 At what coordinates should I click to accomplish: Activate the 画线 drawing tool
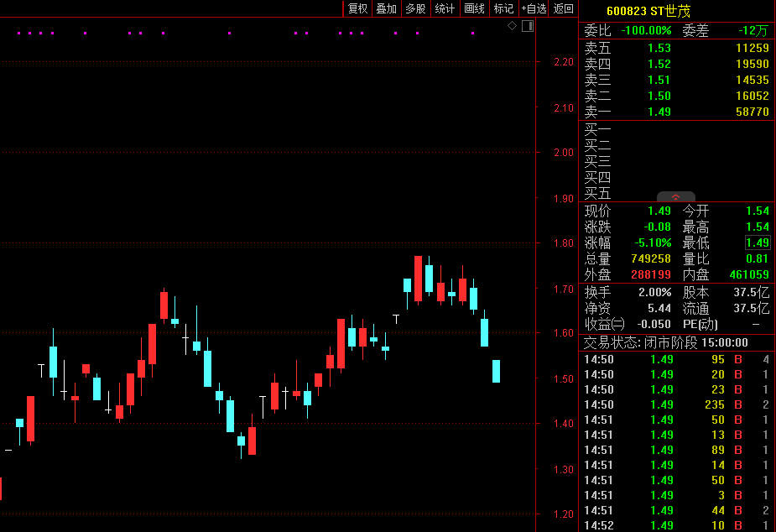pyautogui.click(x=474, y=8)
